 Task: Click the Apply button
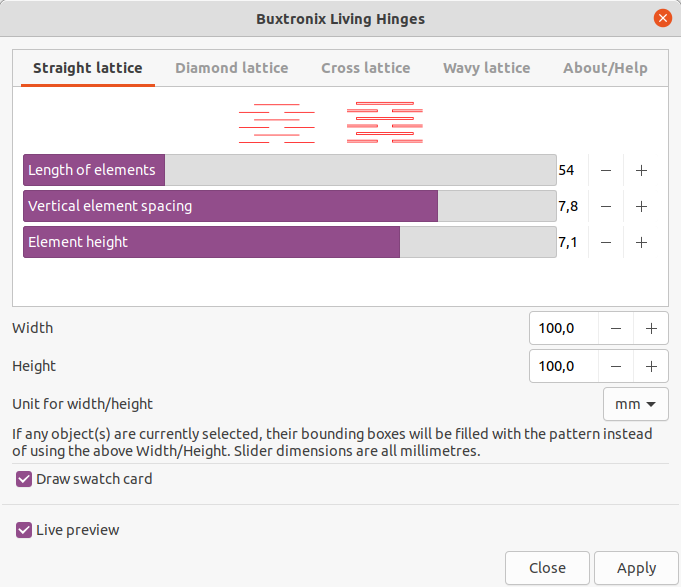click(x=636, y=568)
